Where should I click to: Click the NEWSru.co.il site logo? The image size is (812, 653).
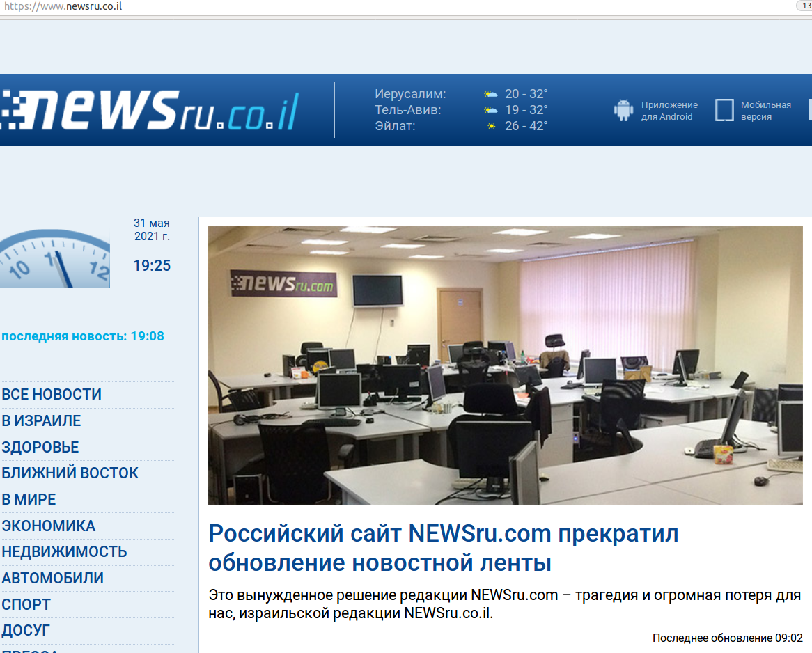pyautogui.click(x=150, y=111)
